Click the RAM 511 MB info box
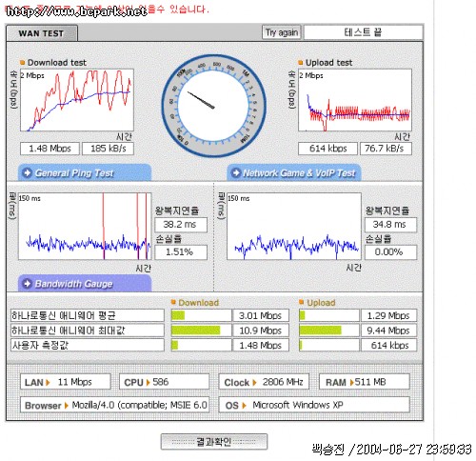This screenshot has width=476, height=461. coord(365,382)
